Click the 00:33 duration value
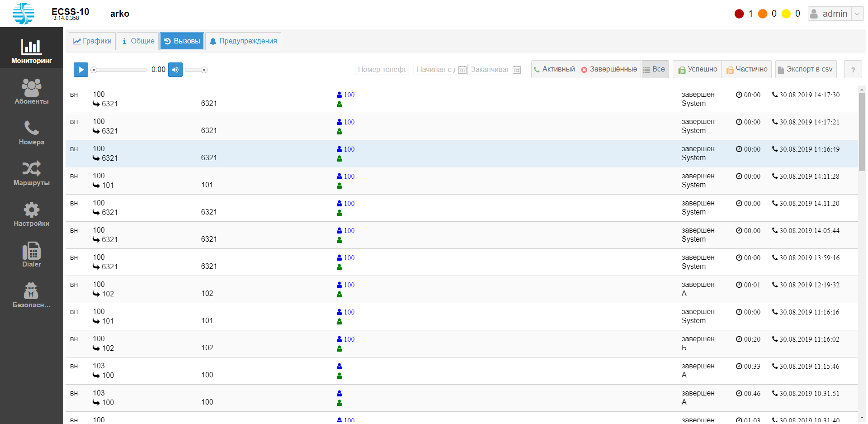 pyautogui.click(x=752, y=367)
